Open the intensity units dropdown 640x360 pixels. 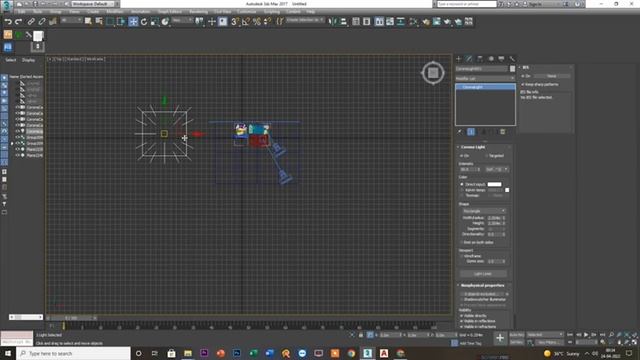[x=497, y=169]
